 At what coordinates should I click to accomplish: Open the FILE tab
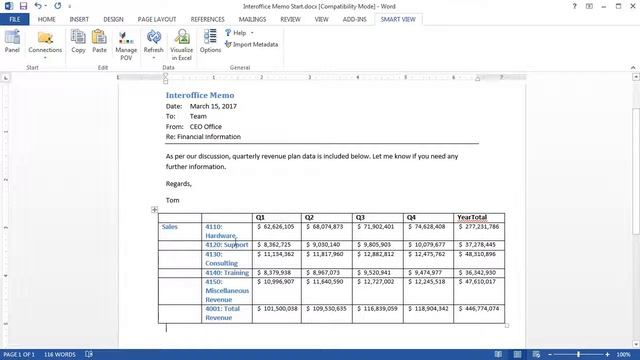pyautogui.click(x=15, y=19)
